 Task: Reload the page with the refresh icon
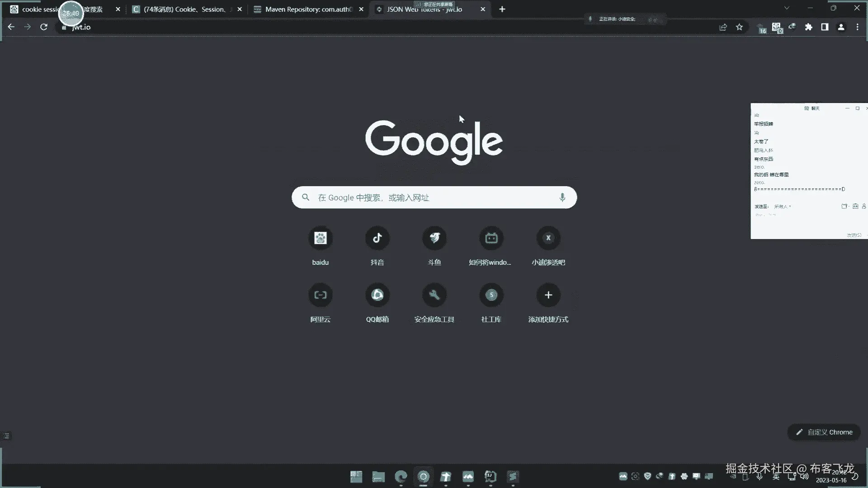click(44, 27)
